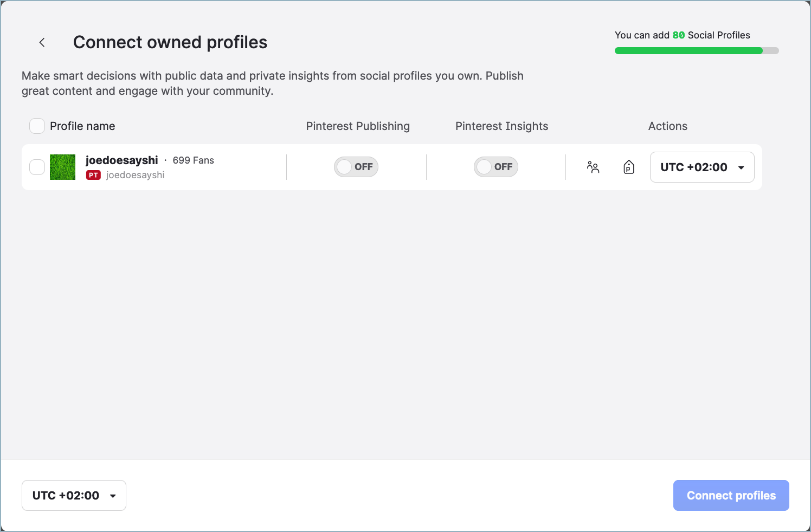
Task: Click the manage users icon in Actions
Action: (593, 167)
